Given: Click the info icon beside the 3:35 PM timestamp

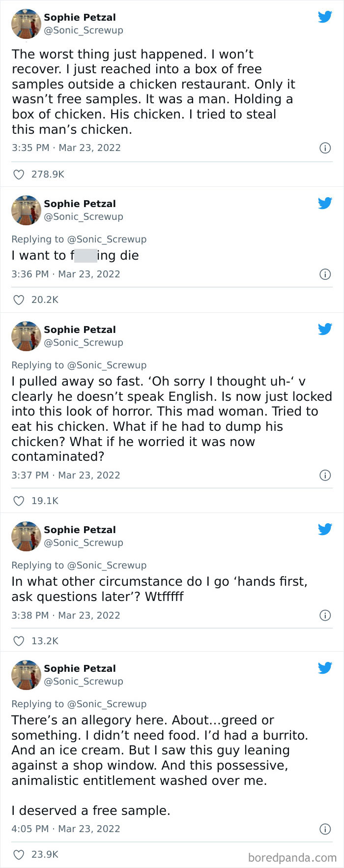Looking at the screenshot, I should (x=325, y=148).
